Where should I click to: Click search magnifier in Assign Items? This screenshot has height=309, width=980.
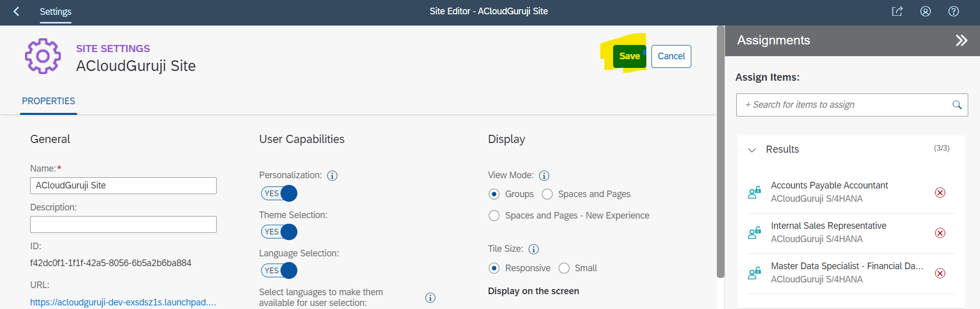pyautogui.click(x=956, y=105)
